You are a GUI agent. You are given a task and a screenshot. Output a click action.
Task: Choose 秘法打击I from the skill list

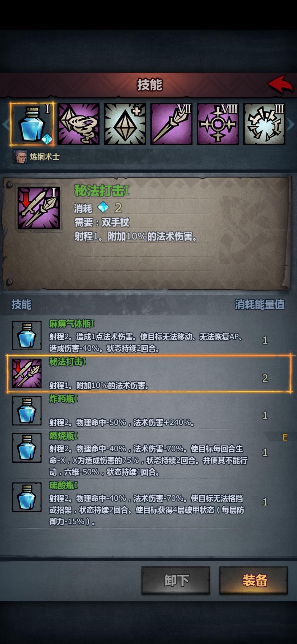point(148,373)
